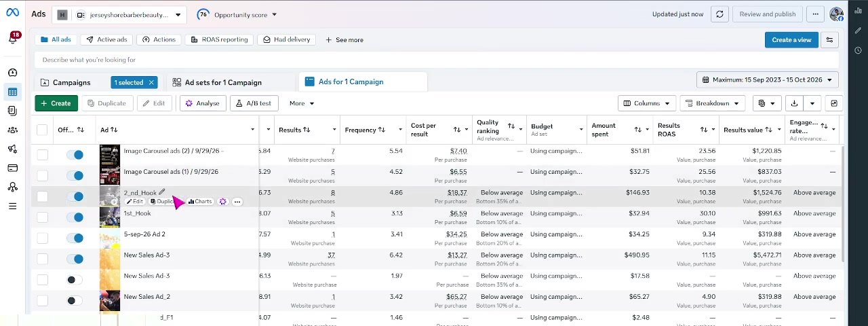Click Create a view button
Viewport: 868px width, 326px height.
coord(791,40)
